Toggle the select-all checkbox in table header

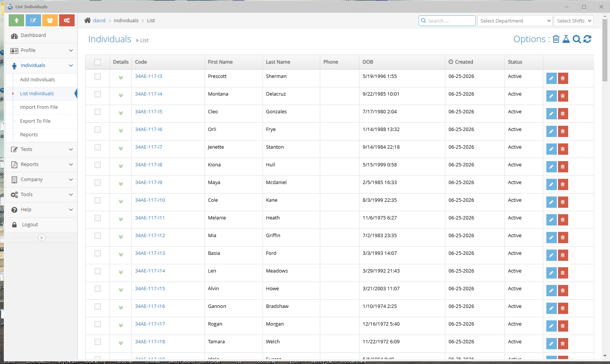point(98,62)
